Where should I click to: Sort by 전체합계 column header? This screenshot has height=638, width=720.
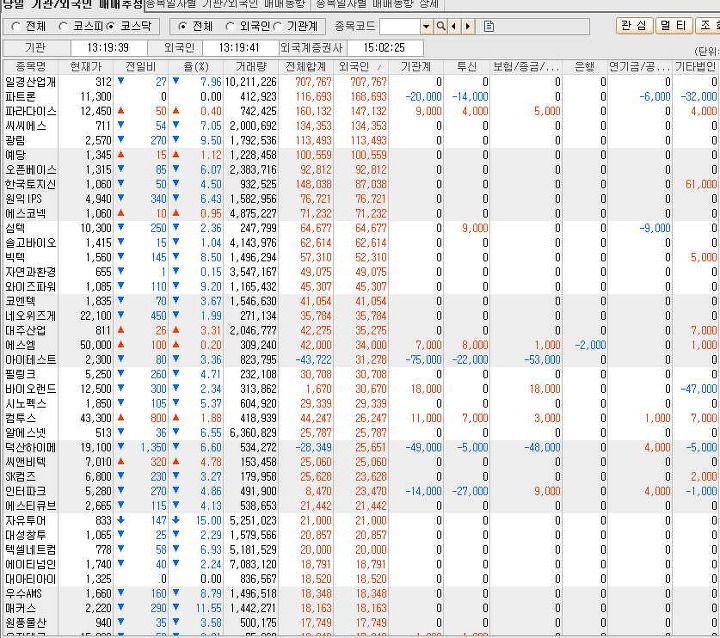(x=306, y=67)
